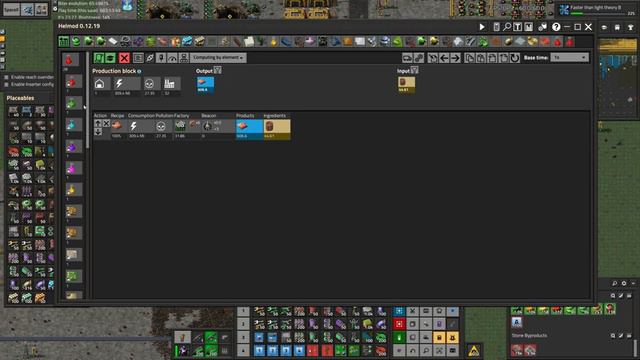Select the last red flask model tab

point(570,41)
